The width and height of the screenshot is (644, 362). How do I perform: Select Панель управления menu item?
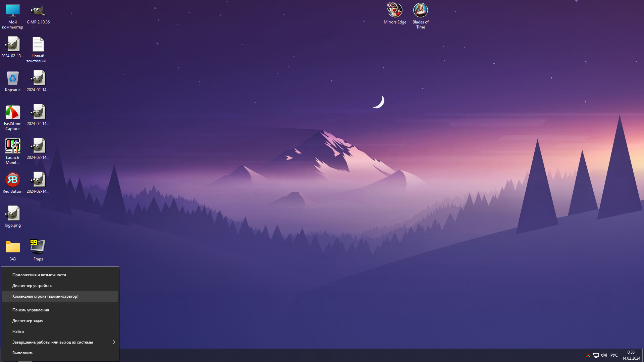point(31,310)
